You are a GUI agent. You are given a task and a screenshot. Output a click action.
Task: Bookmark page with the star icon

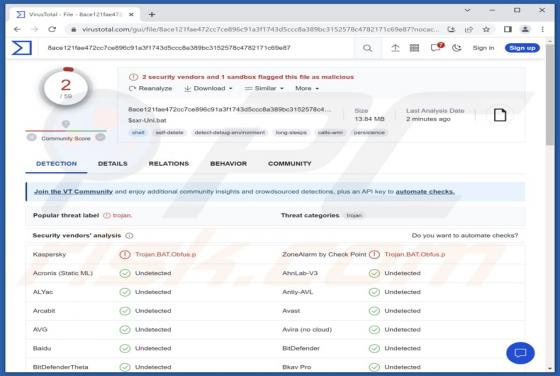pos(486,29)
